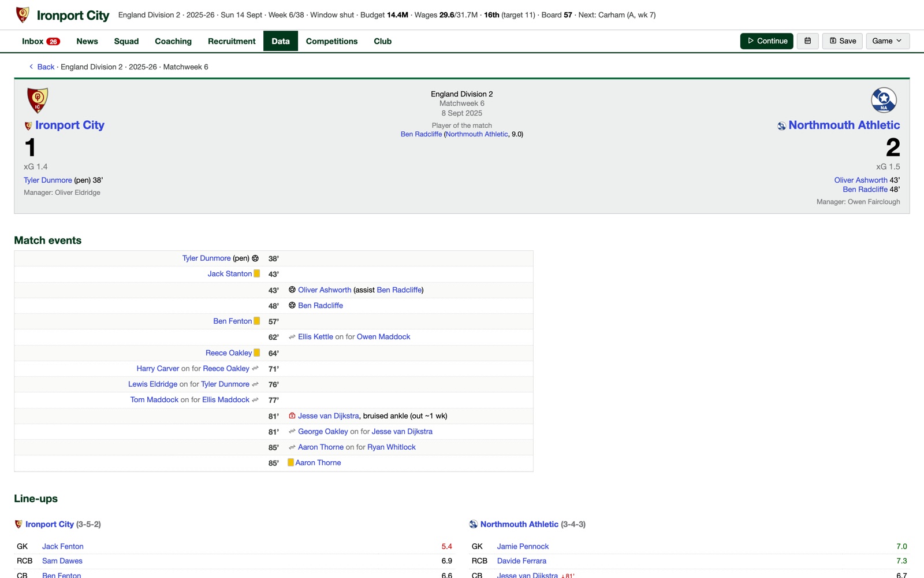Go to the Competitions tab
The height and width of the screenshot is (578, 924).
(331, 41)
